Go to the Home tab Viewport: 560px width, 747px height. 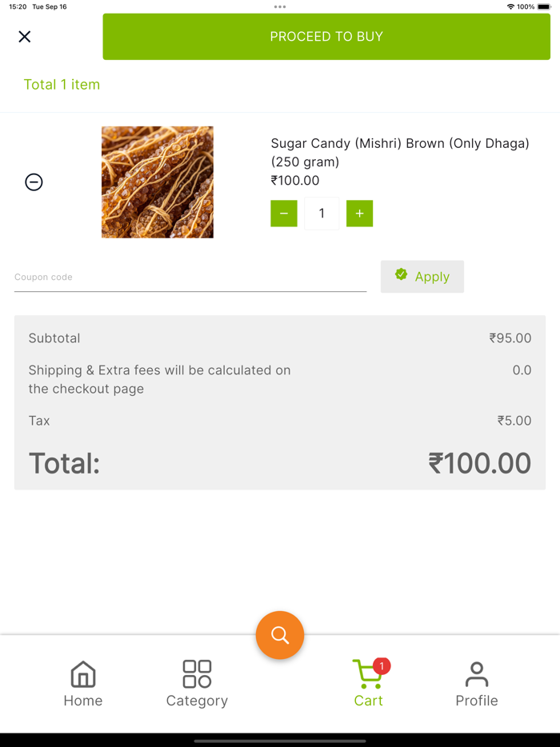click(x=83, y=684)
